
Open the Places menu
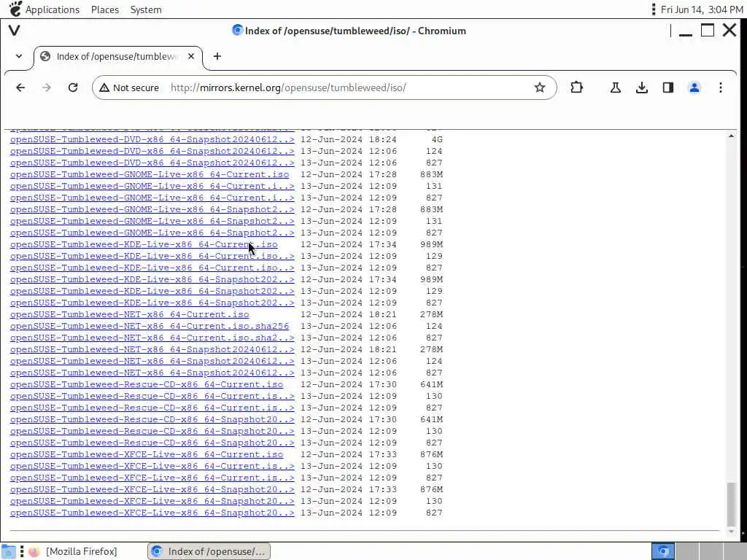click(105, 9)
